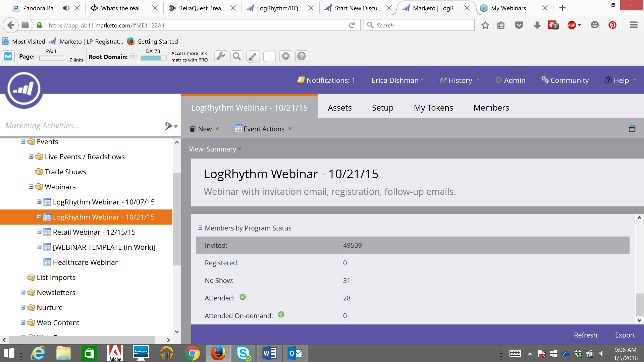Open Skype from the taskbar

[x=243, y=353]
